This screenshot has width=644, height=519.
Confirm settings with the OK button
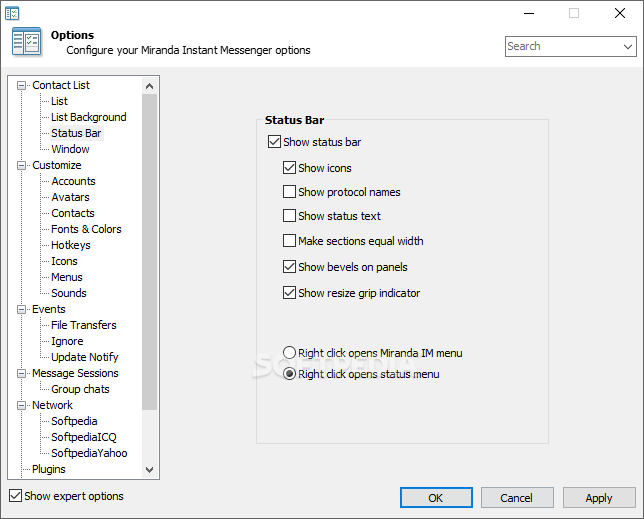tap(436, 498)
